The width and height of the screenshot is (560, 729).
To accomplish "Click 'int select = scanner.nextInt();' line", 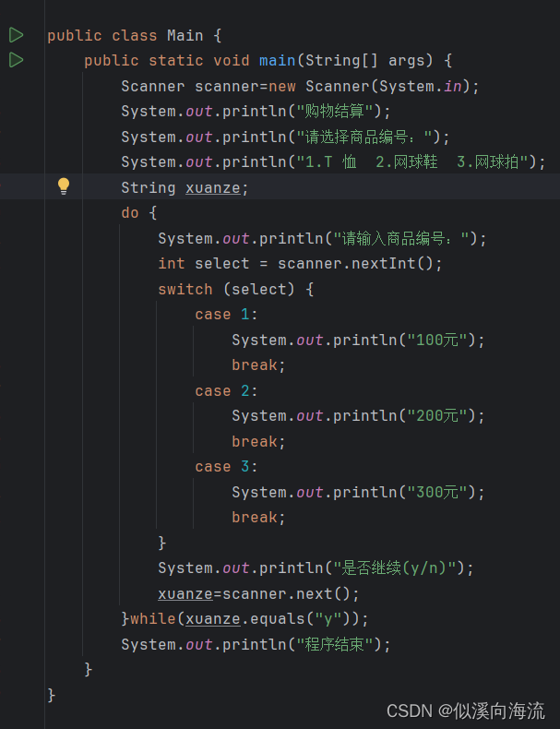I will 300,264.
